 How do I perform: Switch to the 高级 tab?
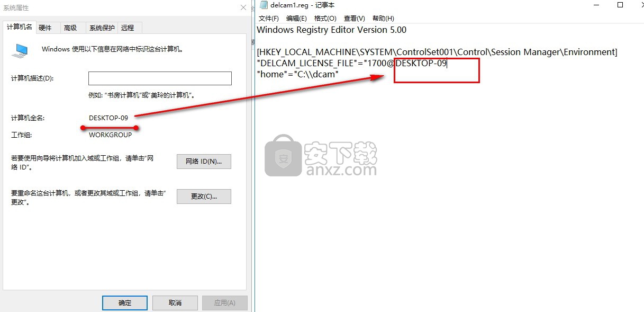70,28
